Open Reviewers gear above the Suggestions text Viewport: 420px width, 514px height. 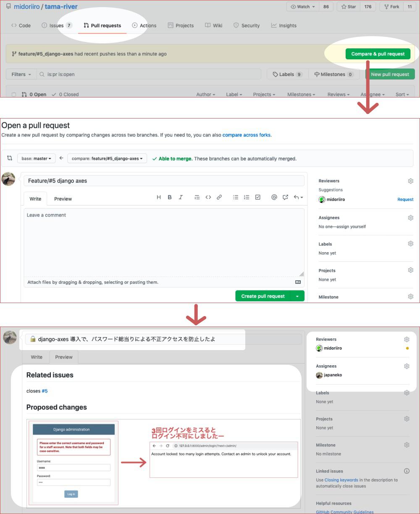pos(411,181)
